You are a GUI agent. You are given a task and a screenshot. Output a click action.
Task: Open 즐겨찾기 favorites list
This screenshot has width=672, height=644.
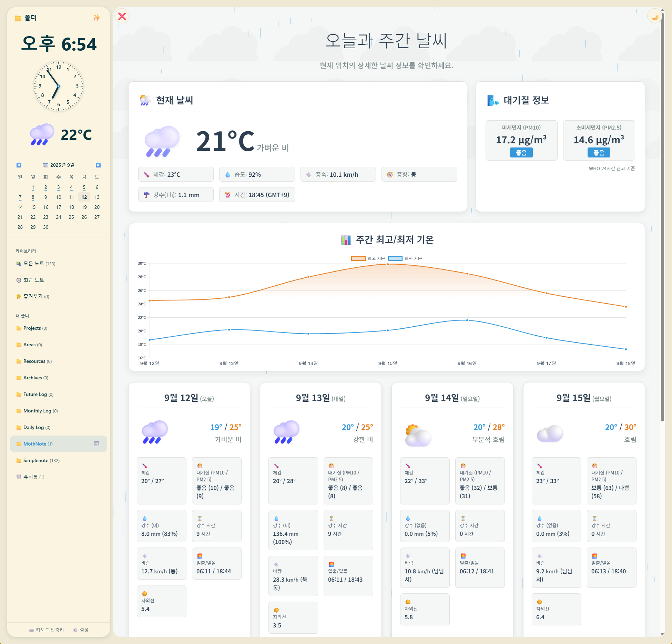click(33, 296)
